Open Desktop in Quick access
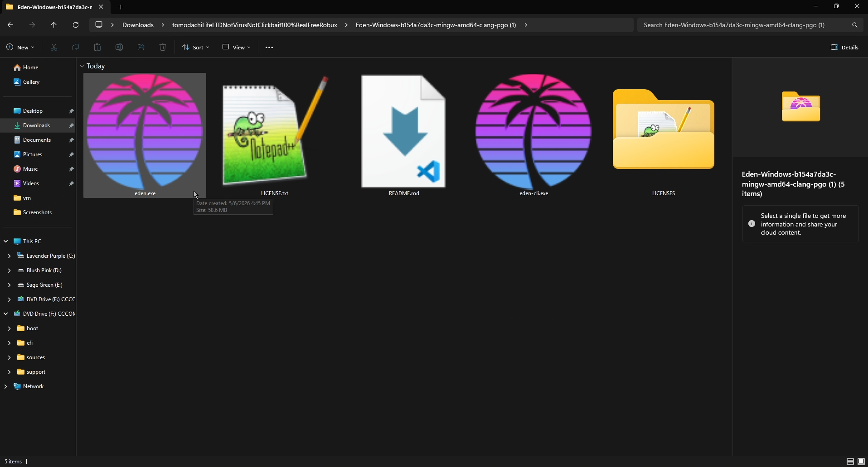The width and height of the screenshot is (868, 467). (38, 111)
